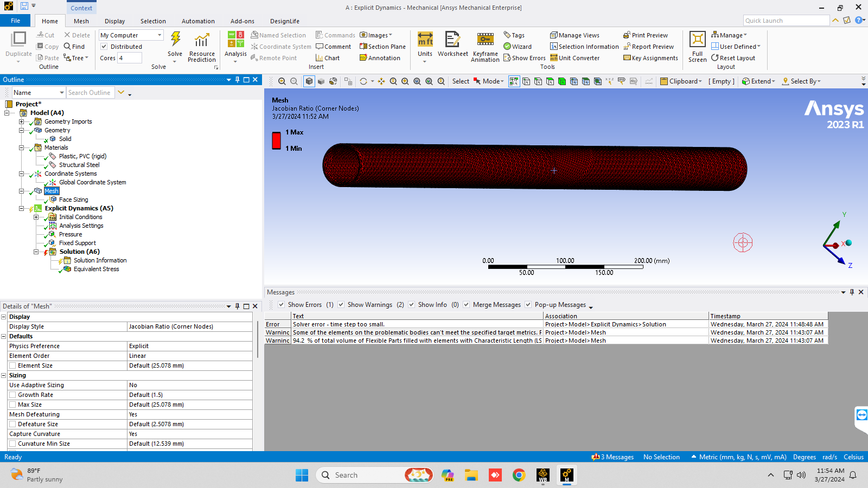Viewport: 868px width, 488px height.
Task: Open the Unit Converter tool
Action: [575, 58]
